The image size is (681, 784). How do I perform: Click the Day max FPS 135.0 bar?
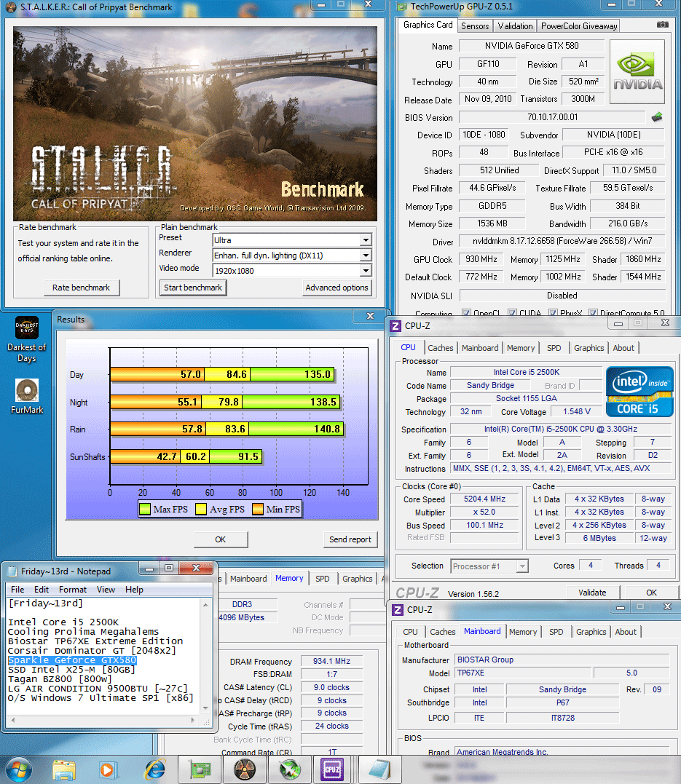pos(292,374)
